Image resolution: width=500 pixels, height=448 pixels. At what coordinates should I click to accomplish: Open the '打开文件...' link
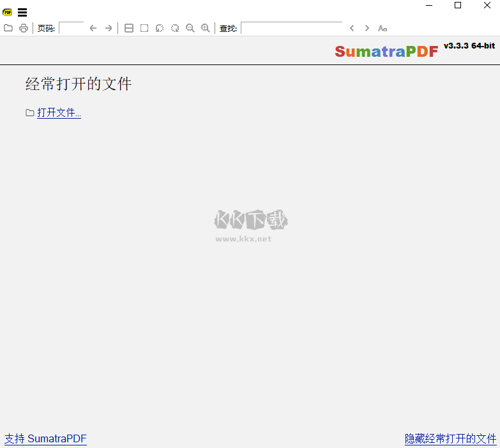(59, 113)
